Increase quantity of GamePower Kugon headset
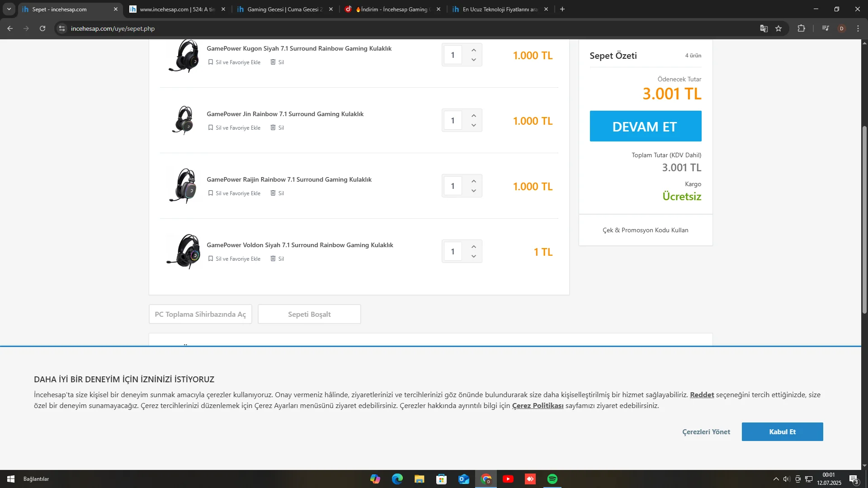The width and height of the screenshot is (868, 488). (x=473, y=50)
